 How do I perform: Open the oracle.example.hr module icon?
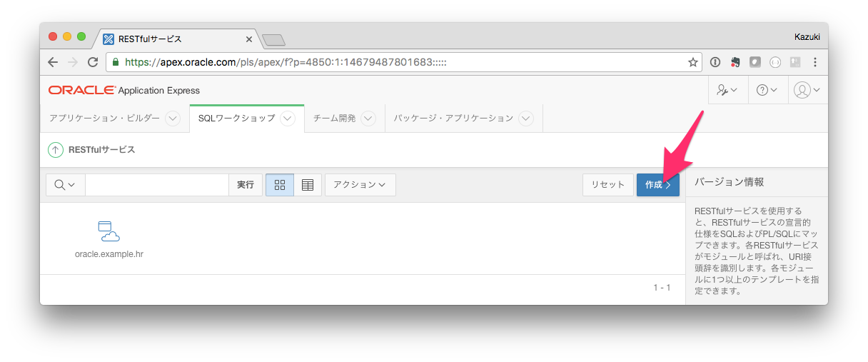tap(108, 231)
